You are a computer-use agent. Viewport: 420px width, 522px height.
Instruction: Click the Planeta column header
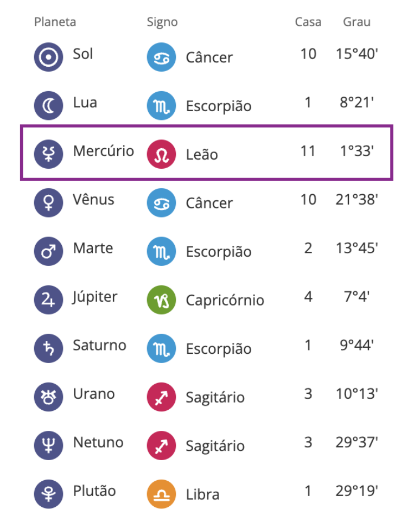55,22
